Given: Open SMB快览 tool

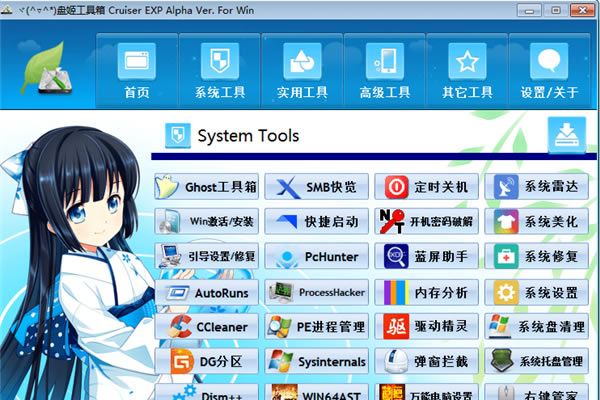Looking at the screenshot, I should tap(316, 187).
